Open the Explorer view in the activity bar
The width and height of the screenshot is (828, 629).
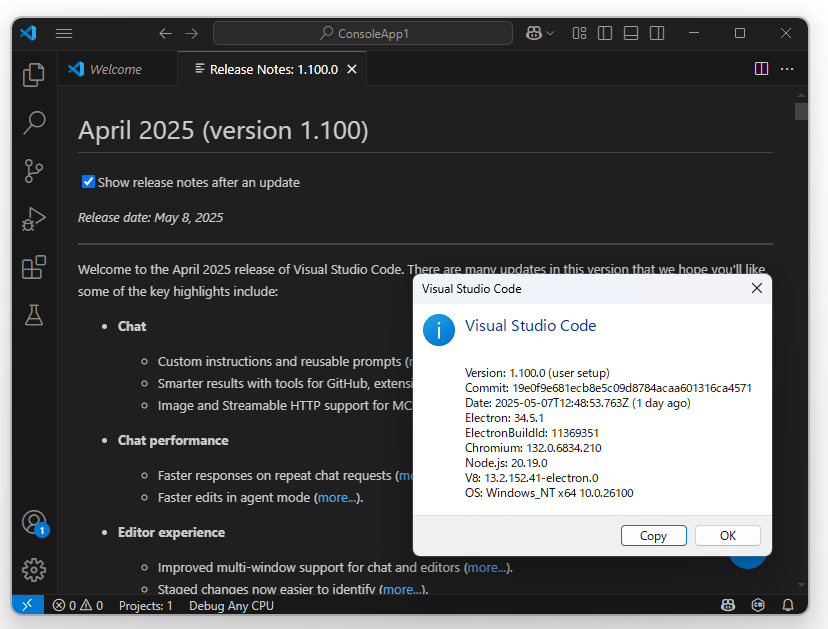pos(34,75)
